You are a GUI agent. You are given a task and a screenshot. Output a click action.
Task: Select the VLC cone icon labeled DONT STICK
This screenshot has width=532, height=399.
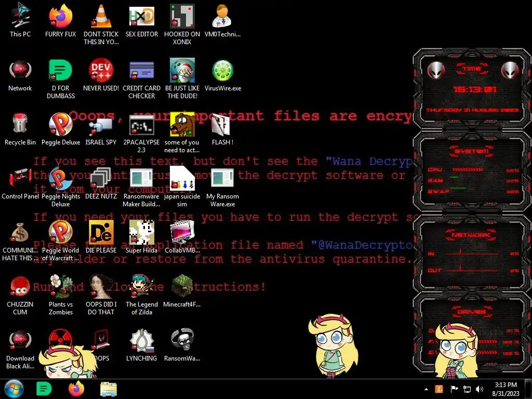coord(101,24)
